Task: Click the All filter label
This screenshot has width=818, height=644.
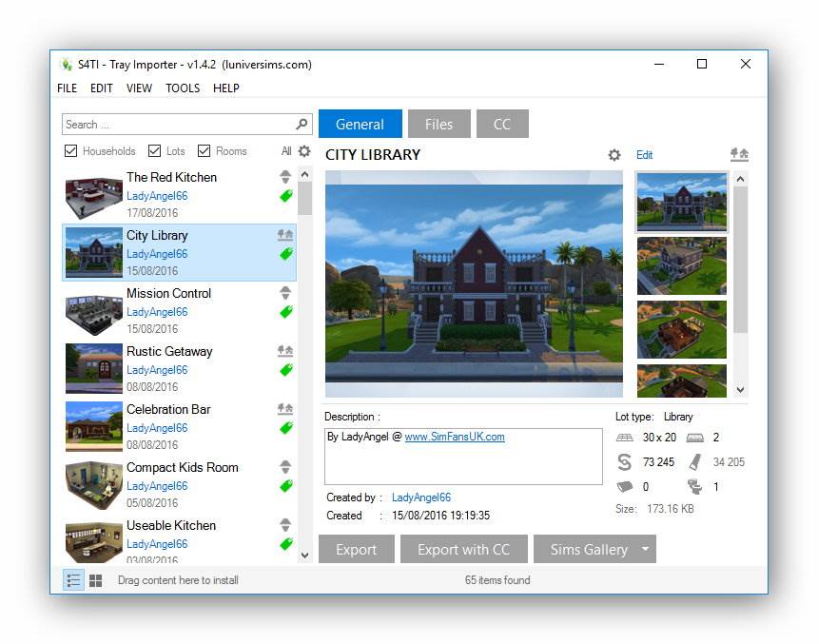Action: (x=286, y=151)
